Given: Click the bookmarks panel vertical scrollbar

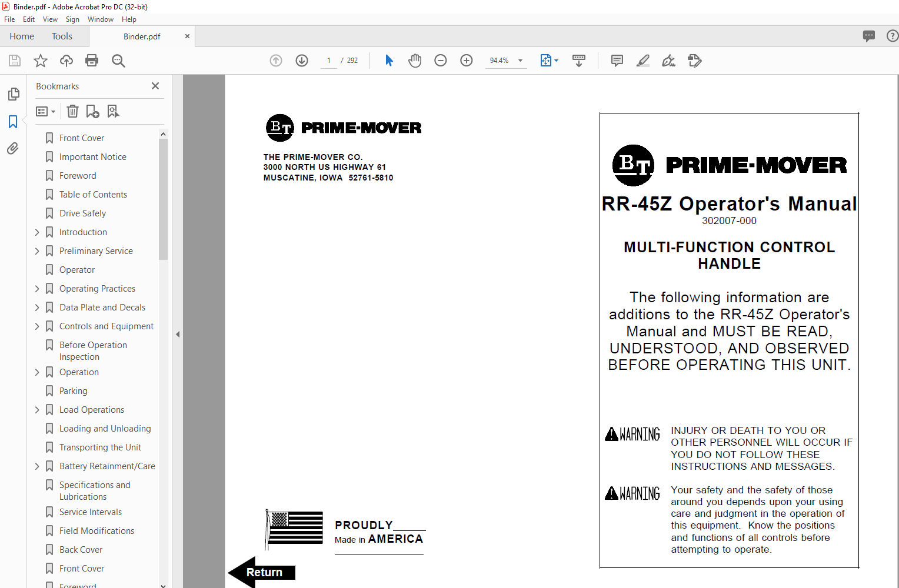Looking at the screenshot, I should coord(163,199).
